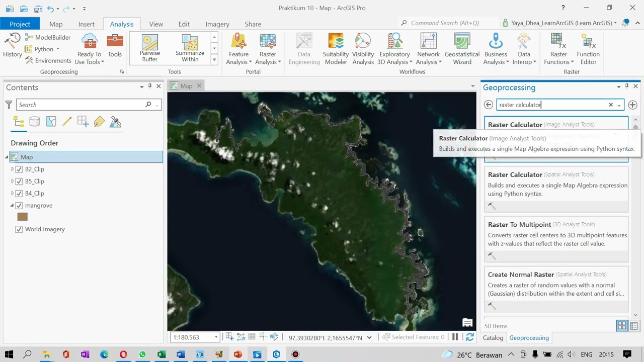Open Raster To Multipoint tool

(556, 239)
